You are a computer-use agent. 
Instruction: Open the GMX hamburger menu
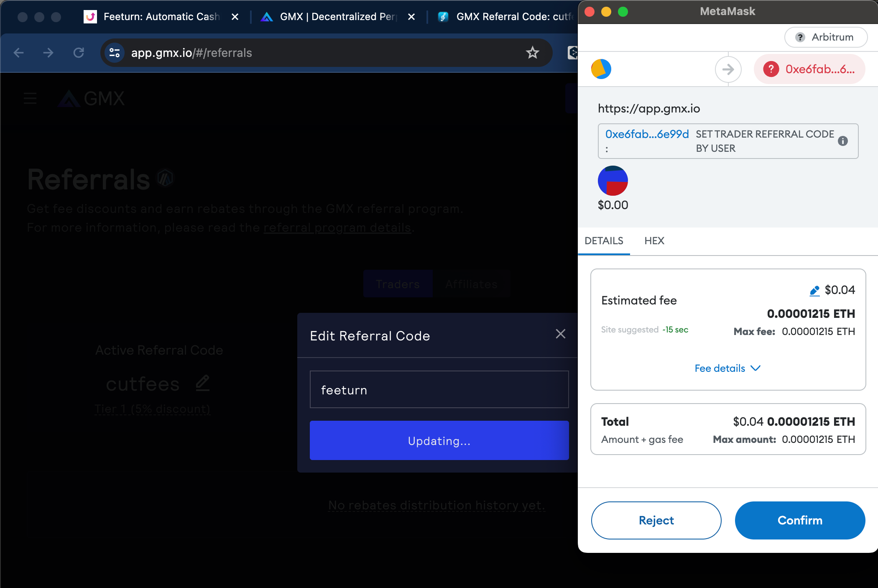pos(30,99)
